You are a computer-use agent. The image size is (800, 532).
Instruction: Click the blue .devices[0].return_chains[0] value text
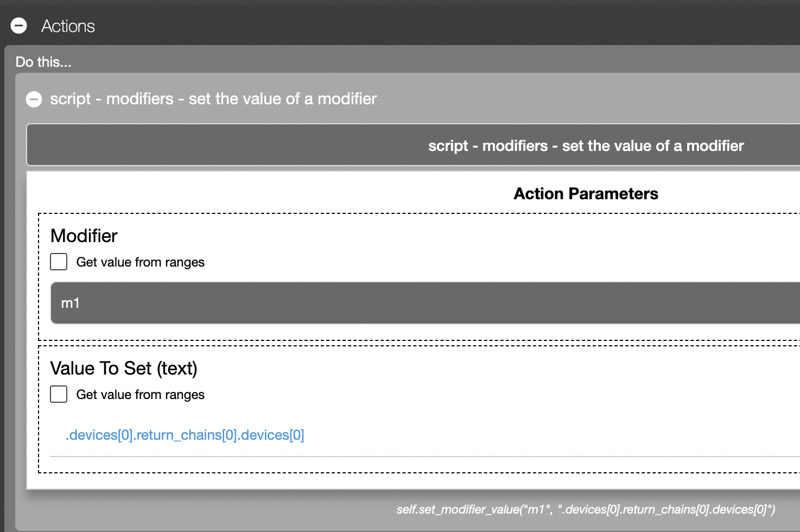pos(185,435)
